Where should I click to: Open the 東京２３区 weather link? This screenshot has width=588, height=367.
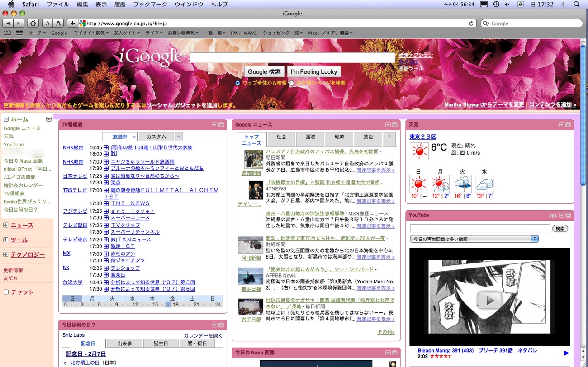[422, 136]
